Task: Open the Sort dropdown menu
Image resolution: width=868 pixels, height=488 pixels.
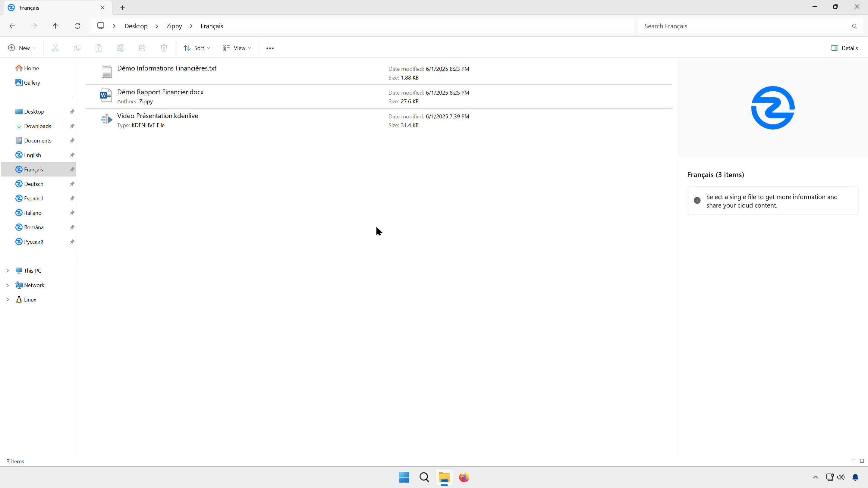Action: 197,48
